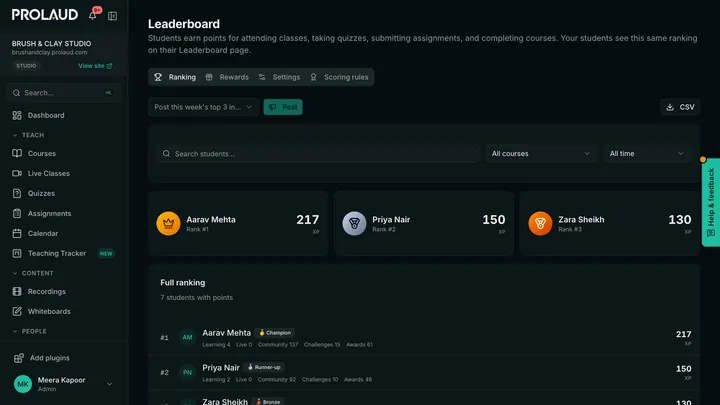Viewport: 720px width, 405px height.
Task: Select Zara Sheikh's Rank #3 card
Action: tap(610, 223)
